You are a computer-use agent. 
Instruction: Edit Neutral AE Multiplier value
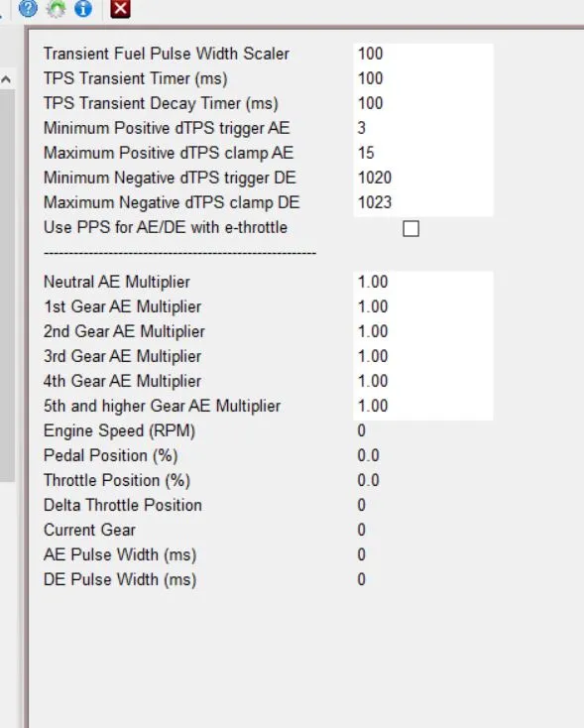coord(423,283)
